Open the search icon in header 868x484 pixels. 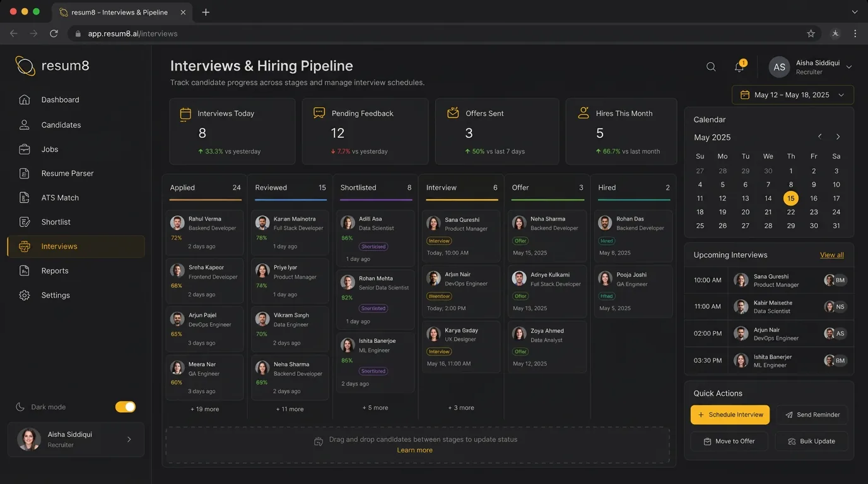pos(711,67)
